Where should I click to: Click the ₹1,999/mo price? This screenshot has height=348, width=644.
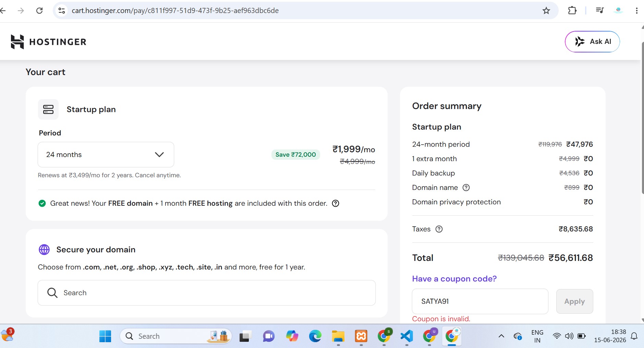click(354, 149)
